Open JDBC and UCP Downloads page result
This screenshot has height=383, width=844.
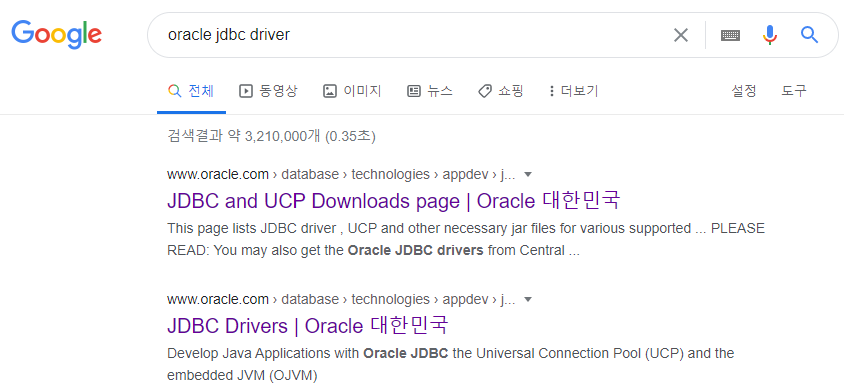pos(393,201)
